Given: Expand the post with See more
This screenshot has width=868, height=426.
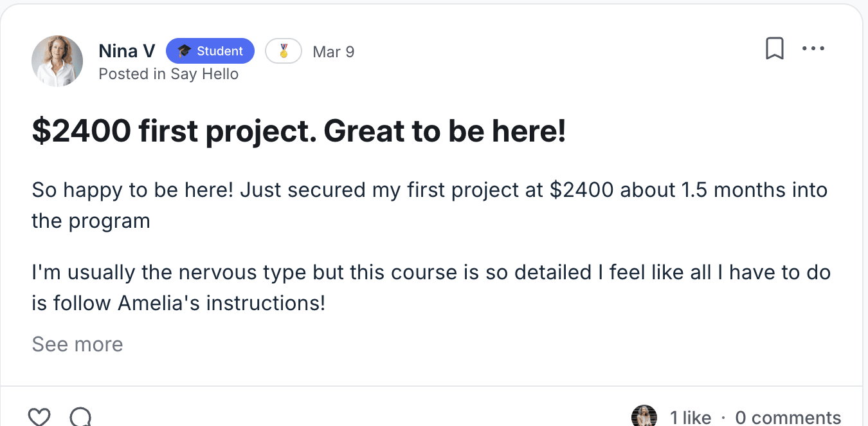Looking at the screenshot, I should [77, 344].
